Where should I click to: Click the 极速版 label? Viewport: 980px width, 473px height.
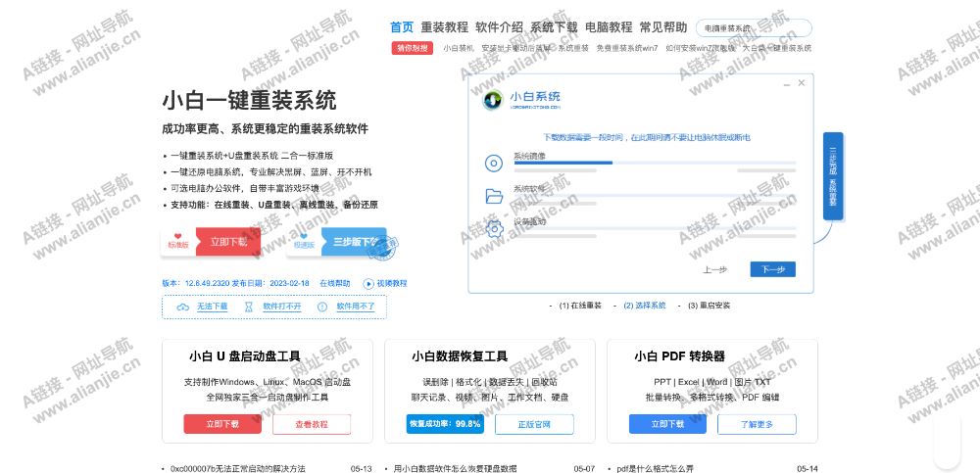pyautogui.click(x=304, y=246)
